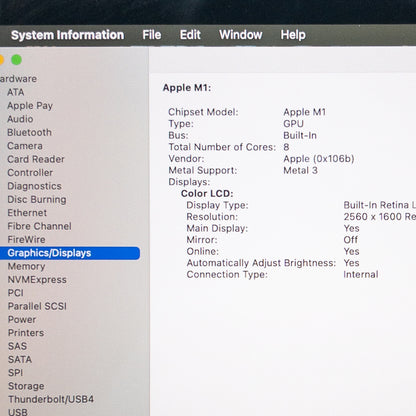The width and height of the screenshot is (416, 416).
Task: Select Storage in the sidebar
Action: click(26, 386)
